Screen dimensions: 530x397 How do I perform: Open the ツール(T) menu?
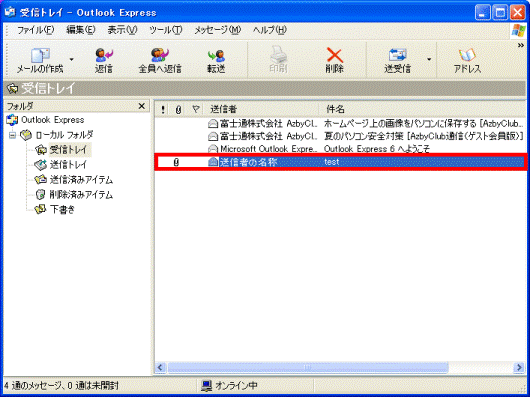[x=166, y=30]
